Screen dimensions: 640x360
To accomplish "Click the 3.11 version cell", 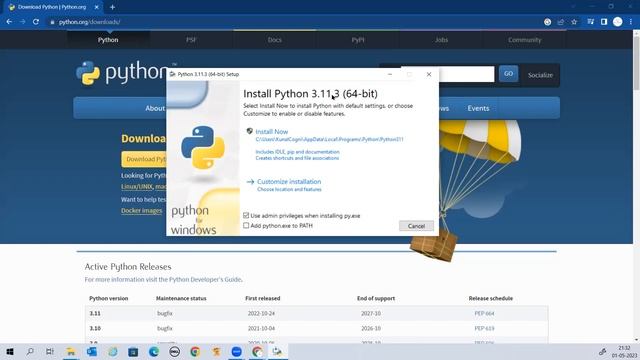I will click(95, 313).
